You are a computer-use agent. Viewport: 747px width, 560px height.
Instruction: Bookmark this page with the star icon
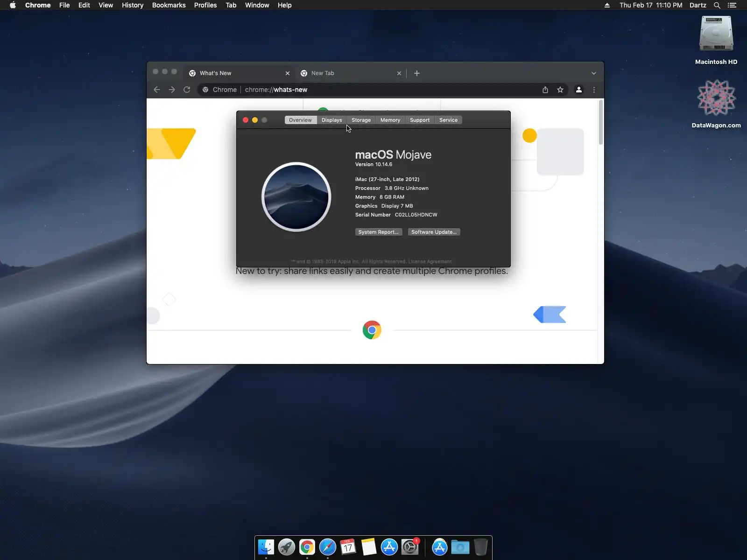pos(560,90)
